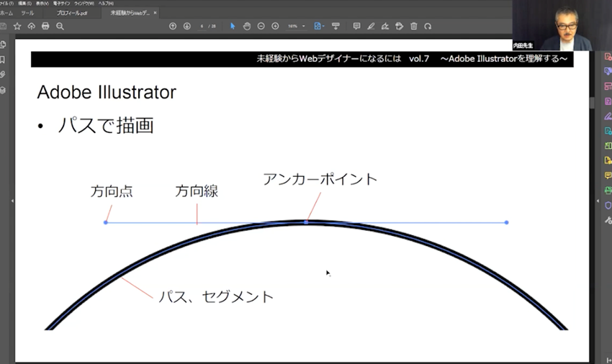Open purple Fill and Sign tool

tap(608, 117)
